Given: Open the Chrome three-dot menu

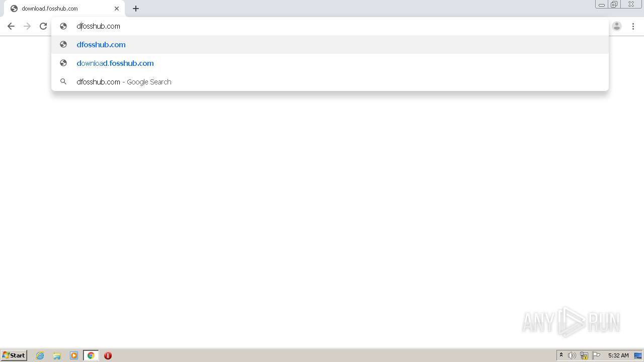Looking at the screenshot, I should [633, 26].
